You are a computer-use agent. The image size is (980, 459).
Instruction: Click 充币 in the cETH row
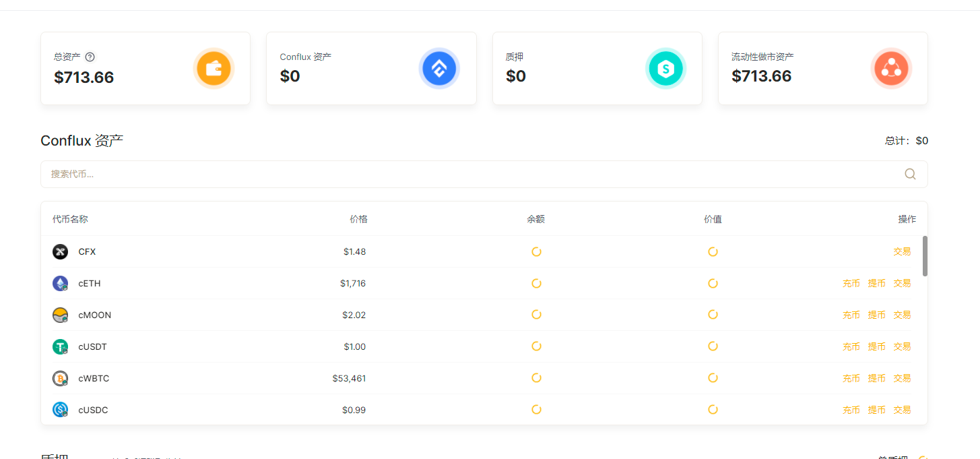point(851,284)
